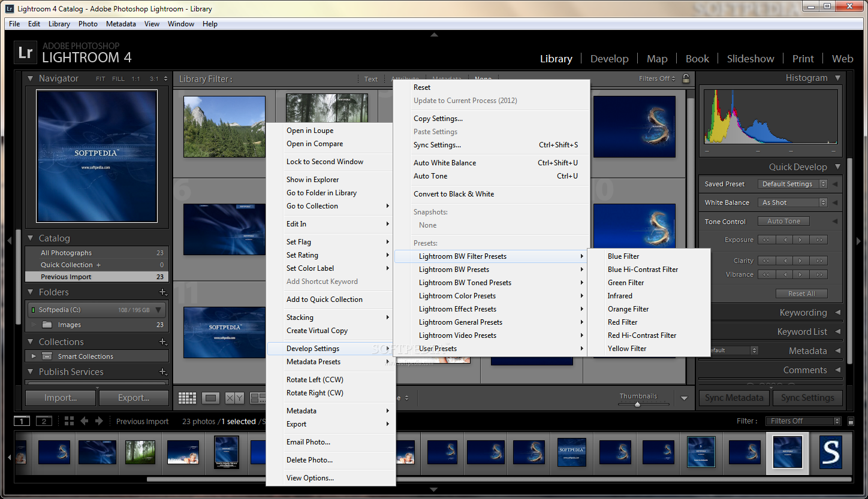Open second window display button 2
Image resolution: width=868 pixels, height=499 pixels.
point(44,421)
